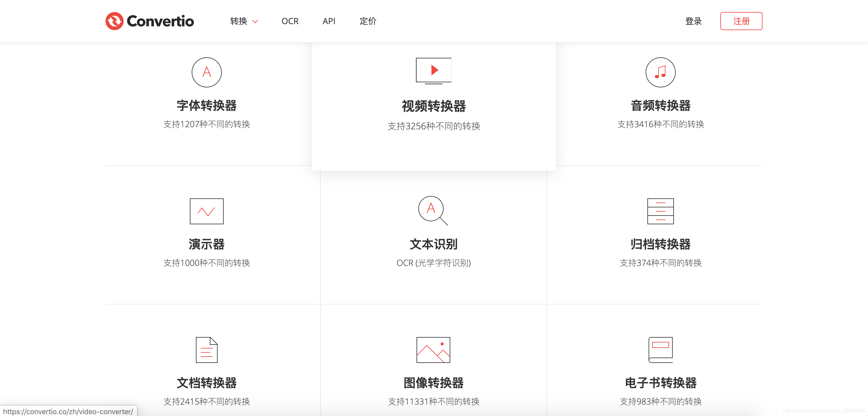Image resolution: width=868 pixels, height=416 pixels.
Task: Select the 文本识别 heading
Action: coord(433,244)
